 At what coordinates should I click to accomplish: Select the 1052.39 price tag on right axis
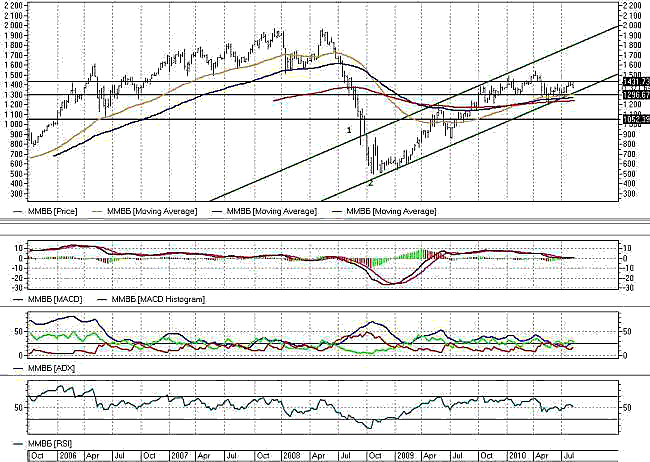pos(636,119)
